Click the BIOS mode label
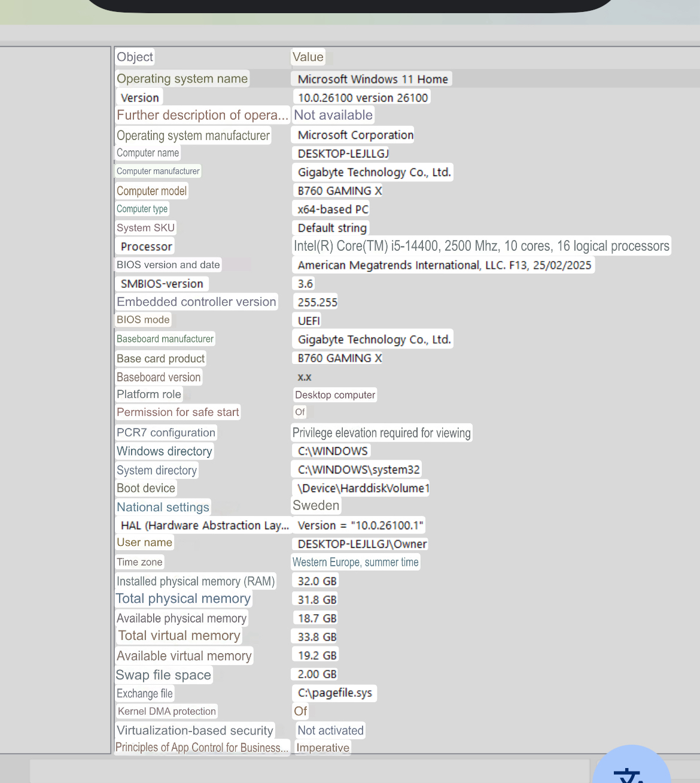 tap(143, 320)
